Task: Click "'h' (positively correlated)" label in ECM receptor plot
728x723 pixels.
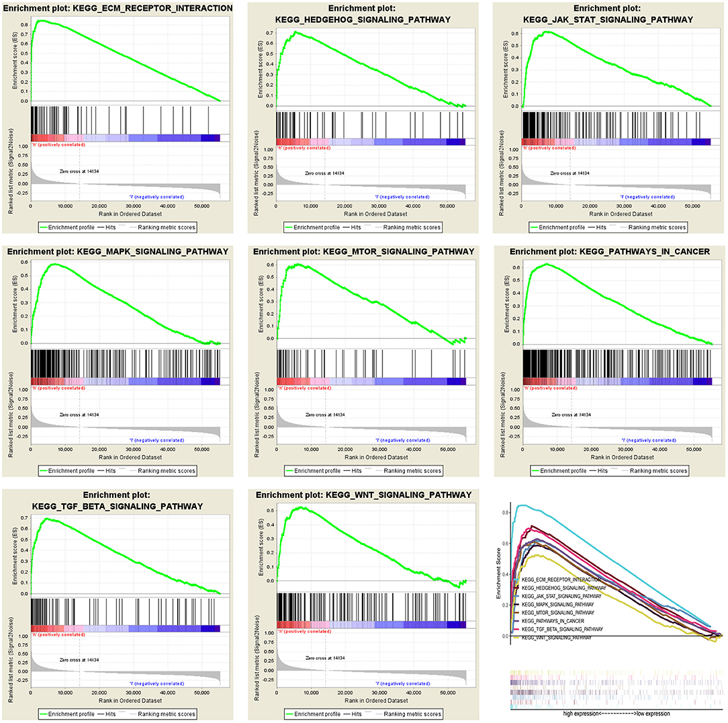Action: [58, 145]
